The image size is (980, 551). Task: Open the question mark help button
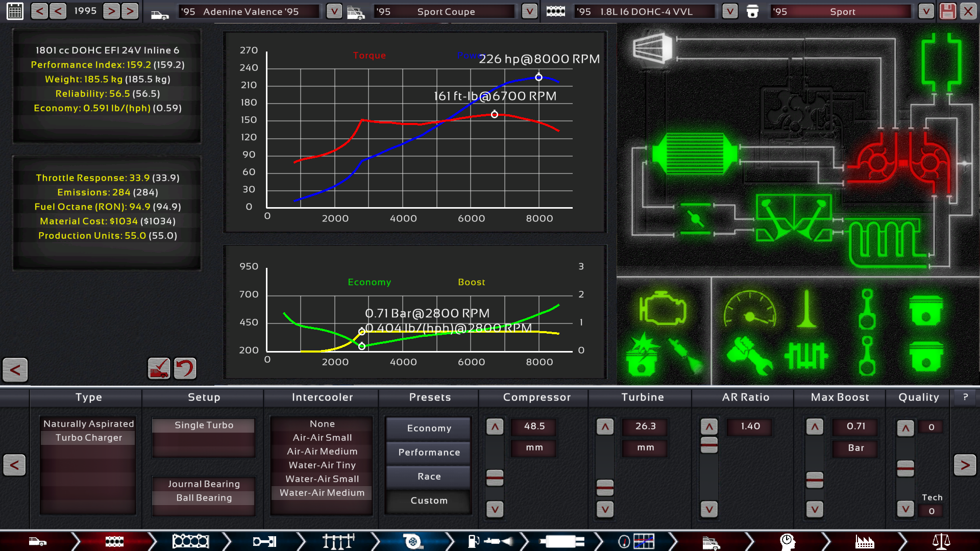pyautogui.click(x=965, y=397)
